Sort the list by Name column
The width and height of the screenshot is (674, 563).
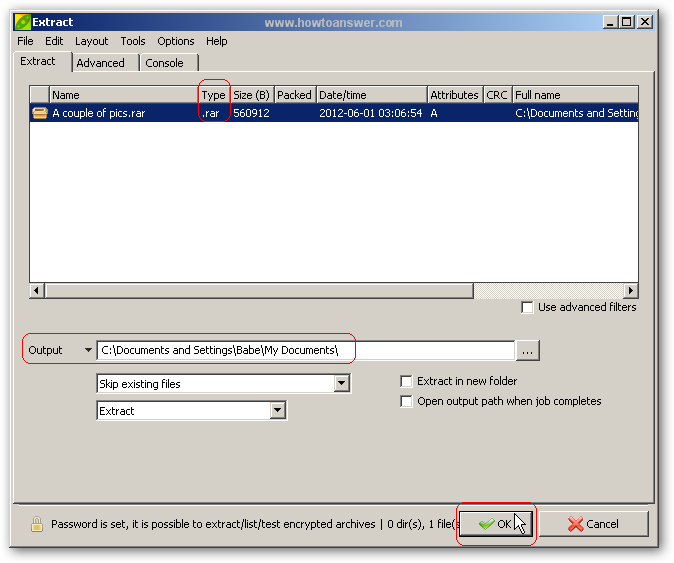tap(124, 95)
